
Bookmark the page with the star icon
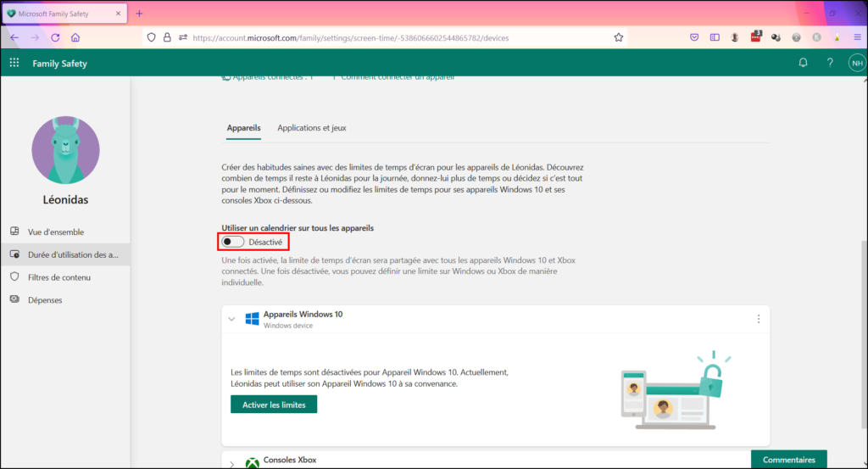(618, 37)
